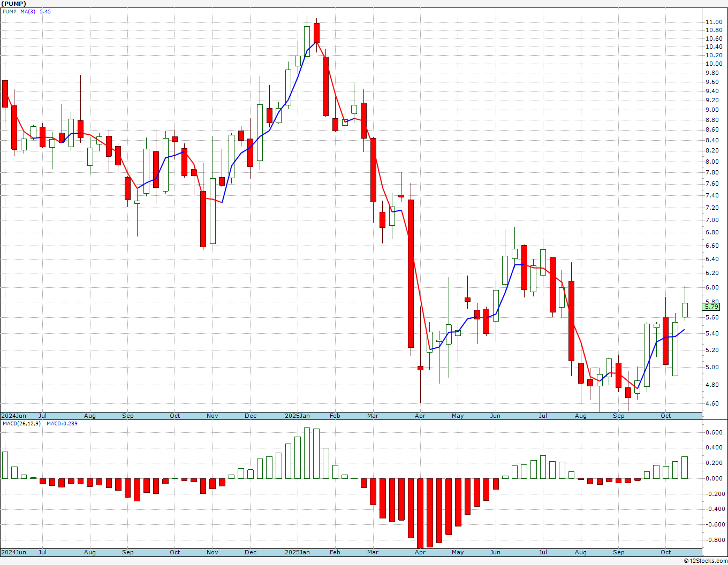Click the 8.00 price axis label
728x565 pixels.
click(712, 162)
